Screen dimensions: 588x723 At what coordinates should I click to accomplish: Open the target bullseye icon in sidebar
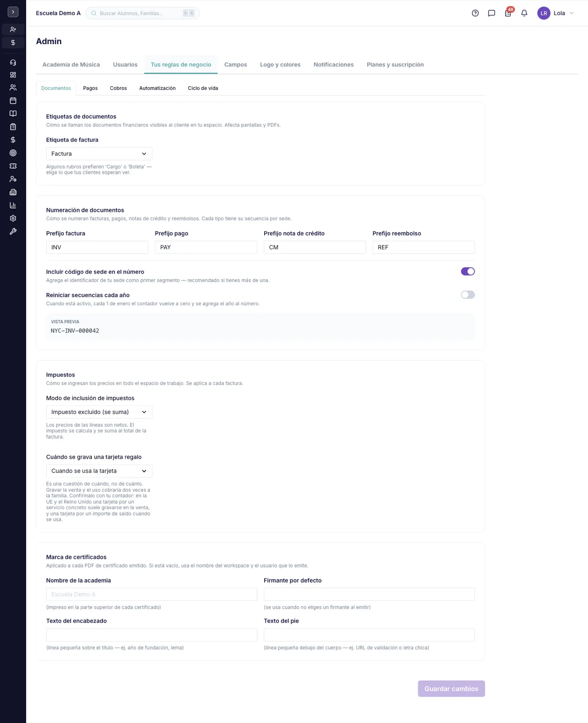pyautogui.click(x=13, y=153)
